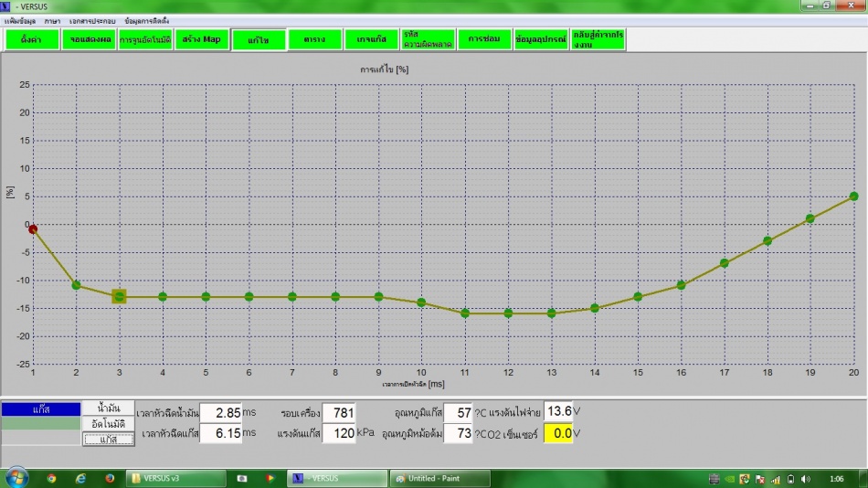
Task: Select the correction point at 2 ms
Action: 77,285
